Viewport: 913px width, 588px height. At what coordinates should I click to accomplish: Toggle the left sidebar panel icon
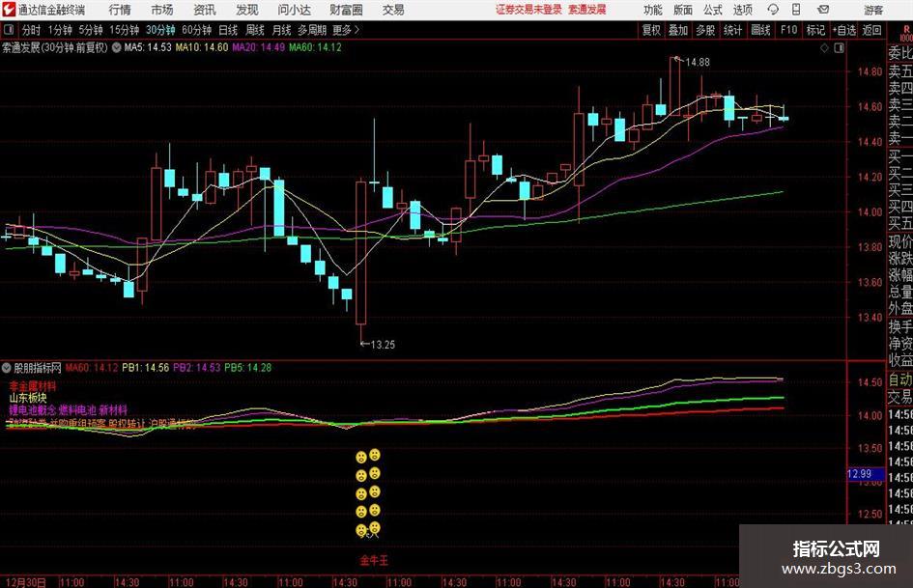[x=9, y=30]
